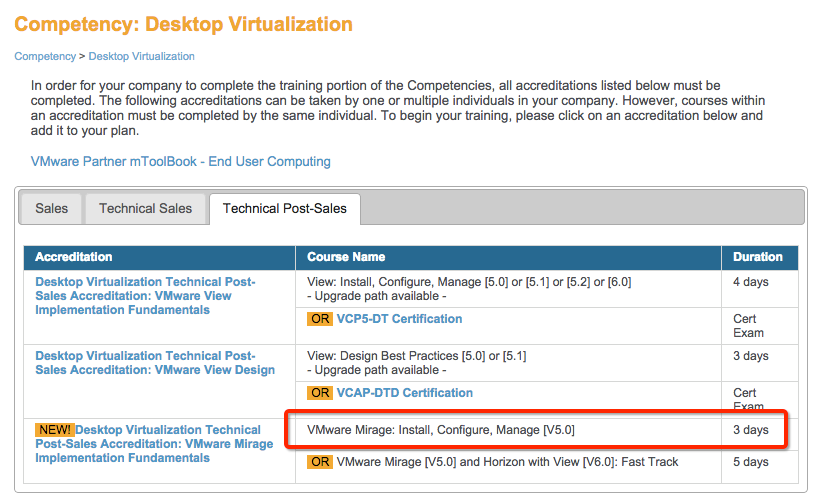Click '- Upgrade path available -' under Design Best Practices

click(377, 370)
